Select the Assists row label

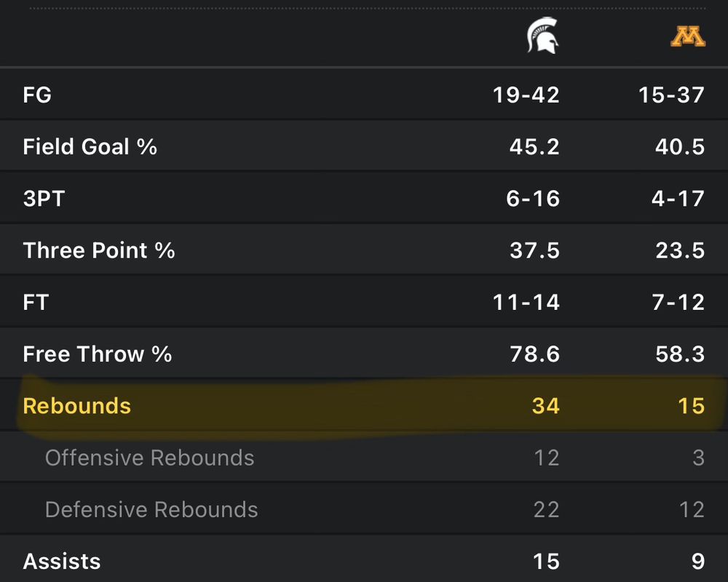click(x=62, y=561)
